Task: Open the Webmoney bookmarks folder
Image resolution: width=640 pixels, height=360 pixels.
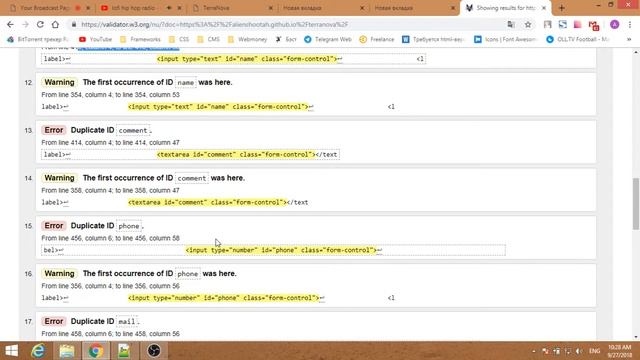Action: tap(247, 39)
